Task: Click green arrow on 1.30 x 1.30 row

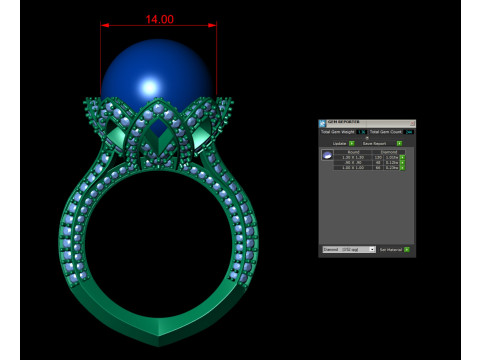Action: (402, 157)
